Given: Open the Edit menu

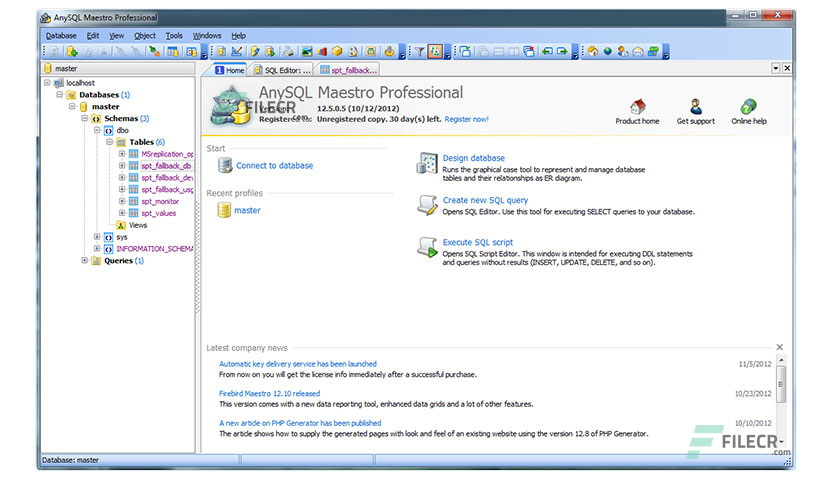Looking at the screenshot, I should [x=93, y=36].
